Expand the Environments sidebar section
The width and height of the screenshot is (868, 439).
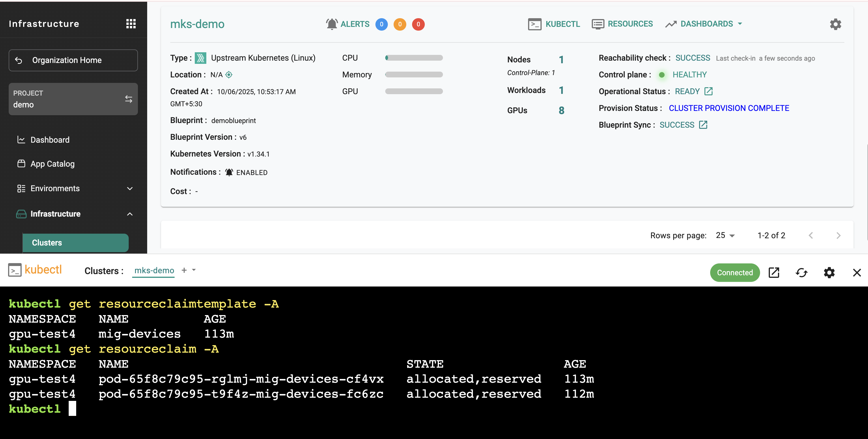click(130, 189)
